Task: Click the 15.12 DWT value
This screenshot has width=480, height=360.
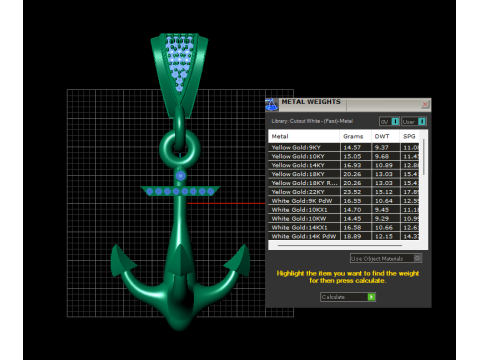Action: 384,192
